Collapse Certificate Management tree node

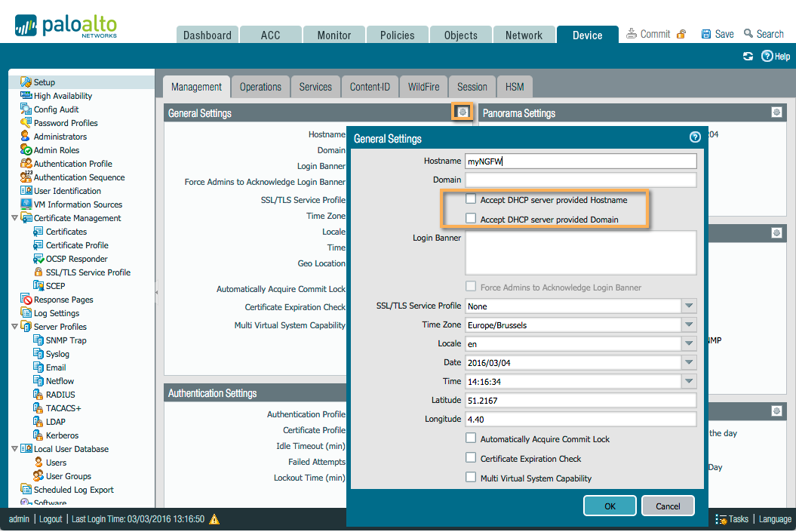(15, 218)
